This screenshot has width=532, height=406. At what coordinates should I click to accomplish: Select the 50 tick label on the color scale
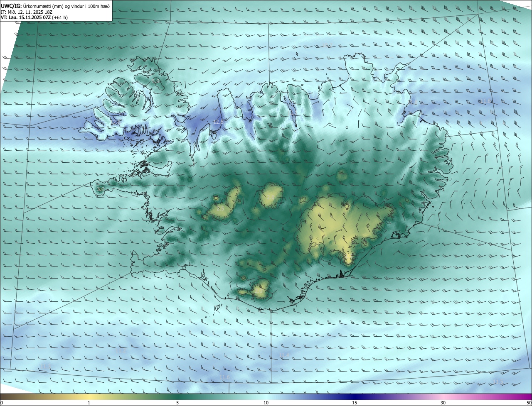coord(529,403)
